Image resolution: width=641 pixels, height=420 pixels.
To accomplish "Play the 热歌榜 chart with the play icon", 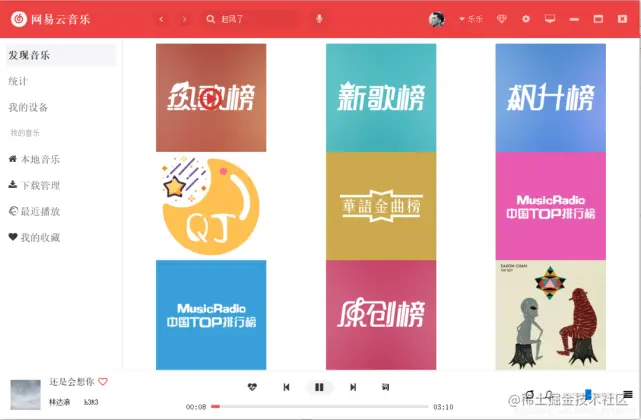I will click(211, 99).
